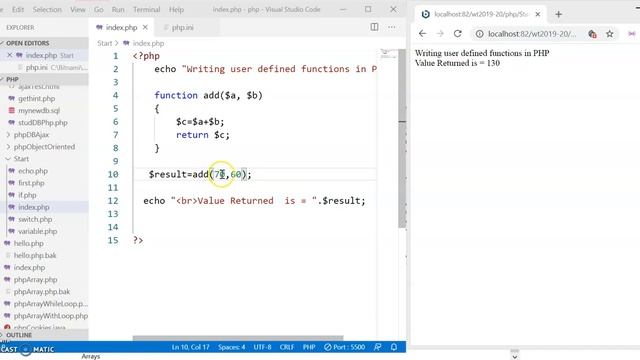Open notifications bell in status bar

(394, 347)
